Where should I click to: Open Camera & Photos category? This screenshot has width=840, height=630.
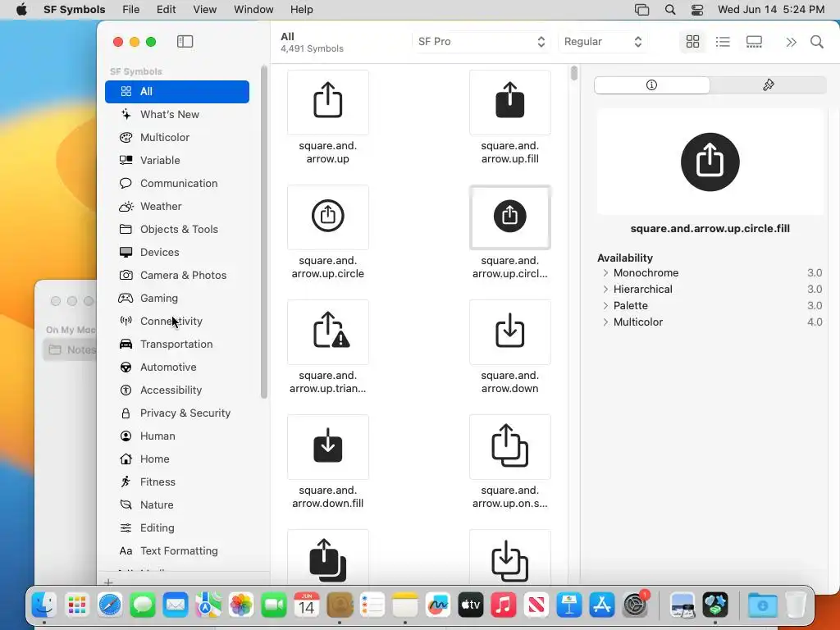177,276
